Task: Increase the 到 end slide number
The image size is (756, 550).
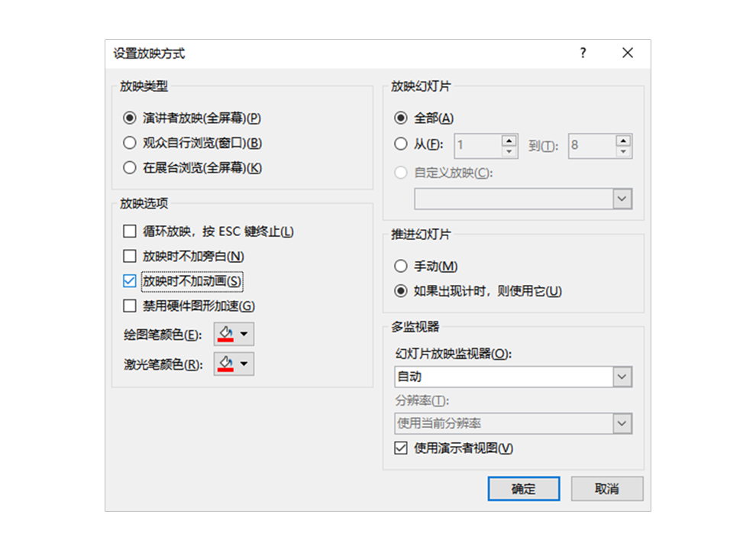Action: tap(623, 140)
